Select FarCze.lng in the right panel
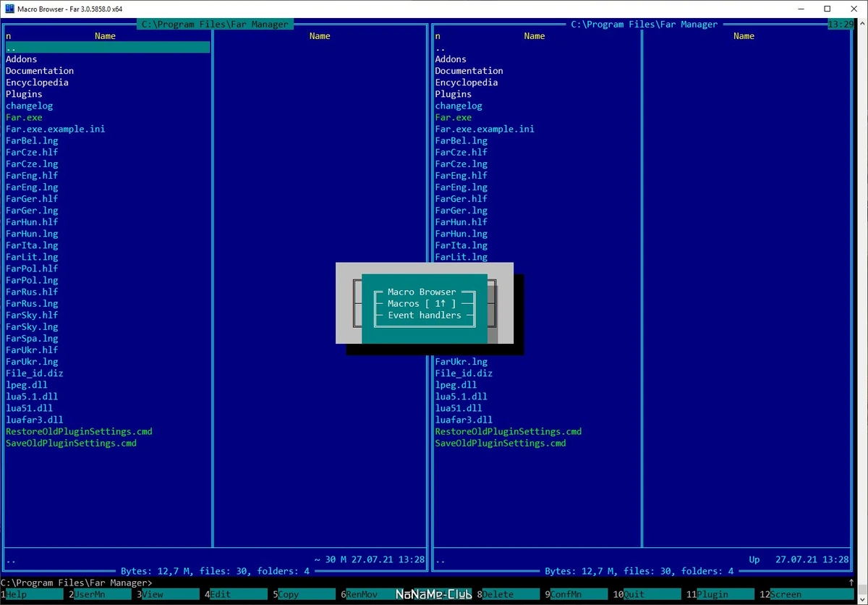 tap(461, 164)
